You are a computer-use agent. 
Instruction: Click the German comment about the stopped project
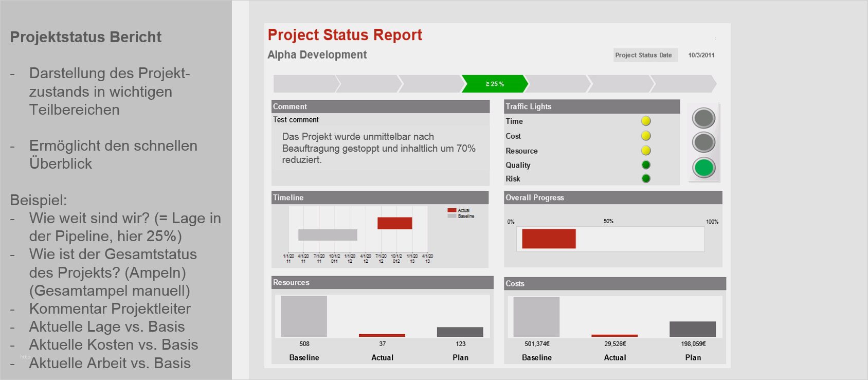[379, 148]
